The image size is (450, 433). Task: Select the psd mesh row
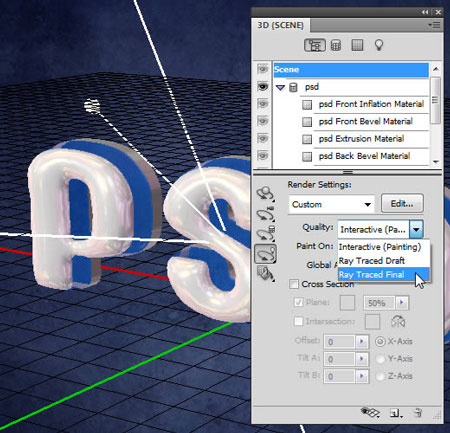click(x=351, y=87)
